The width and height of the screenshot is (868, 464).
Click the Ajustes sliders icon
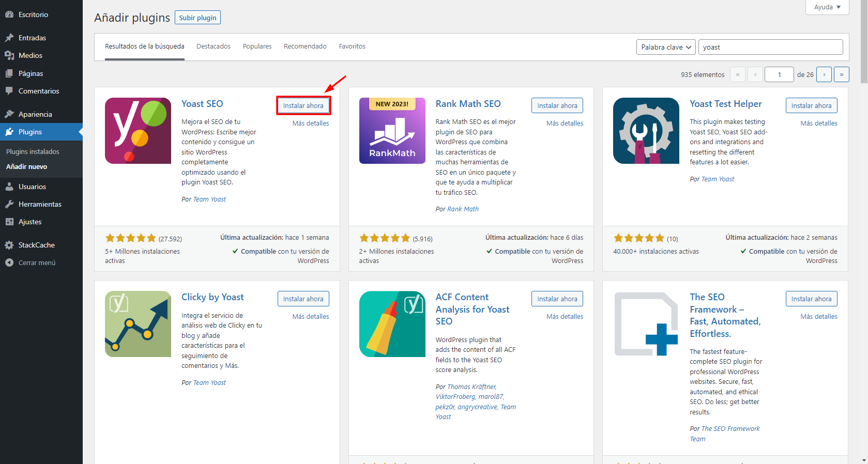click(x=9, y=222)
